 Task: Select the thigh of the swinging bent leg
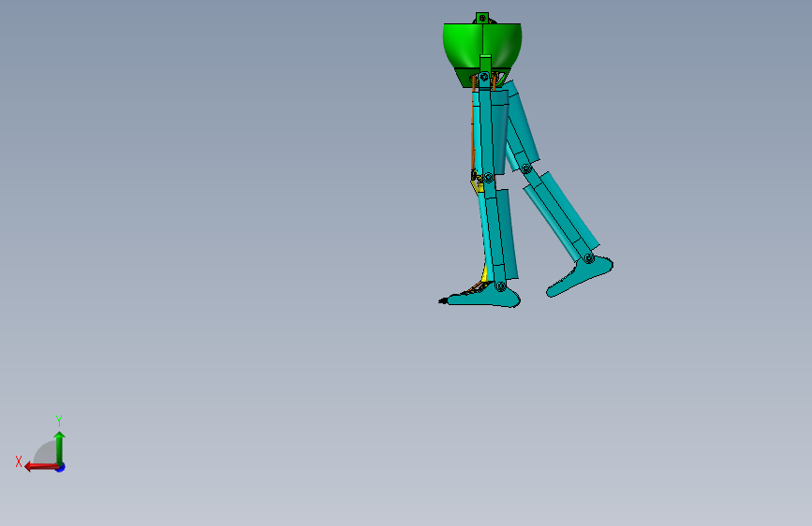(x=522, y=127)
